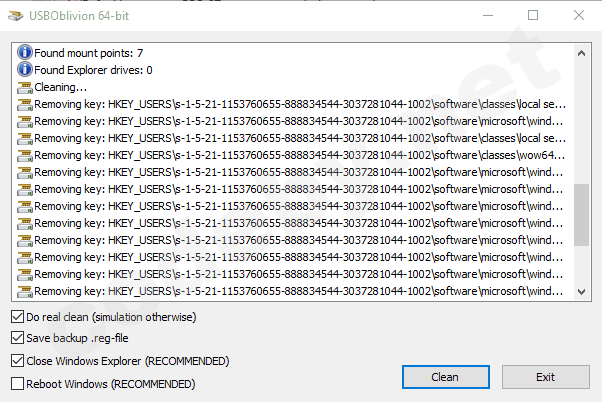The image size is (602, 402).
Task: Click the 'USBOblivion 64-bit' window title
Action: pos(79,16)
